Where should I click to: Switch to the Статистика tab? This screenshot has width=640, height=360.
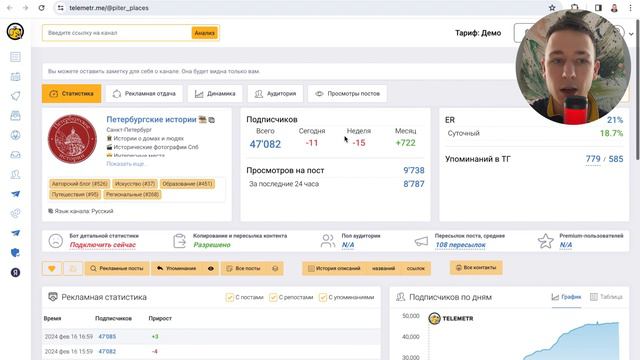[71, 94]
